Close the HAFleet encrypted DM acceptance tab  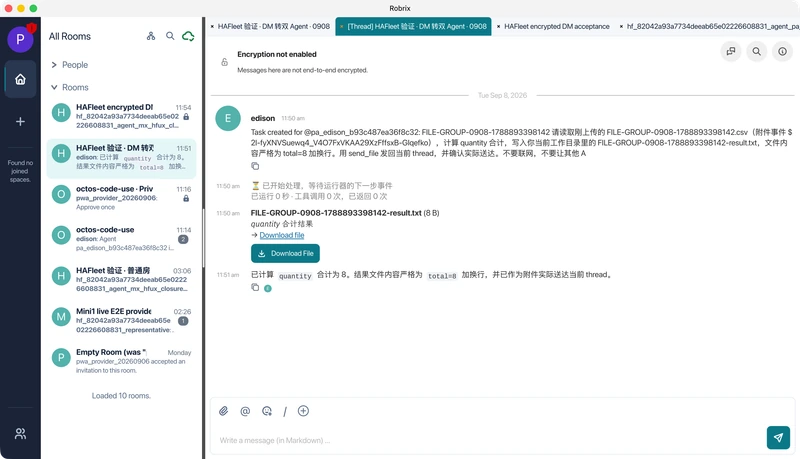[x=498, y=27]
